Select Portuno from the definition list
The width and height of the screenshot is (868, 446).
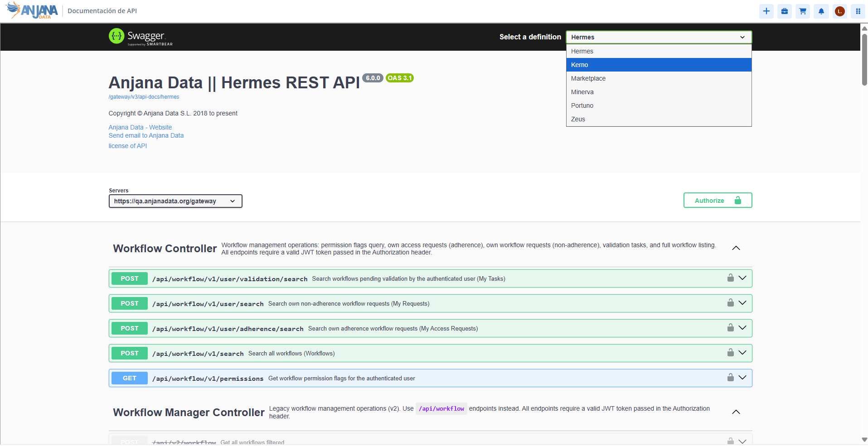point(659,106)
